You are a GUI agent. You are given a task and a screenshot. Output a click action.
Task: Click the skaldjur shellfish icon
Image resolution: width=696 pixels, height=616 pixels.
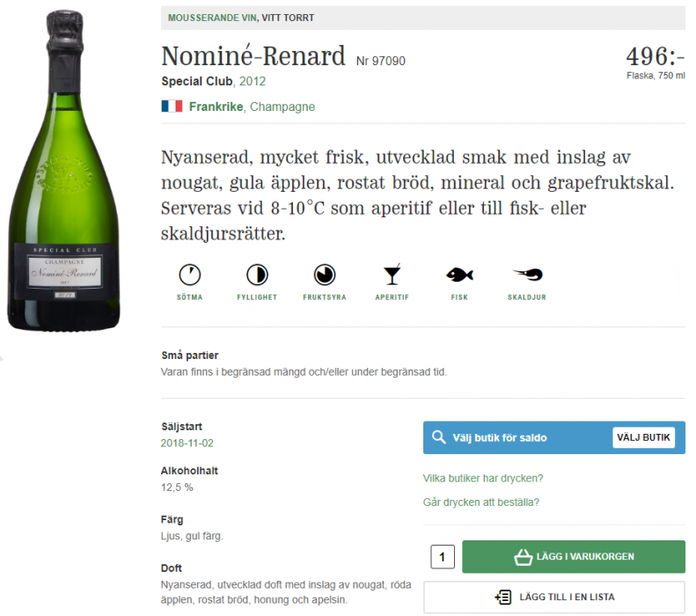pos(527,275)
